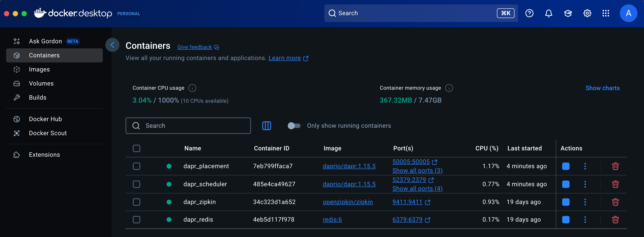The width and height of the screenshot is (644, 237).
Task: Open the Learn more link
Action: click(288, 58)
